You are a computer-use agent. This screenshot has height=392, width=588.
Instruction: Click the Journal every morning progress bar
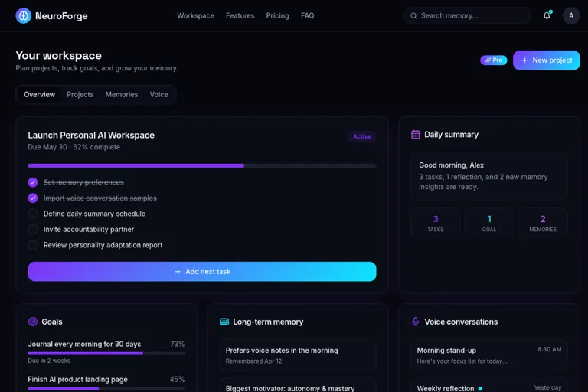click(106, 354)
